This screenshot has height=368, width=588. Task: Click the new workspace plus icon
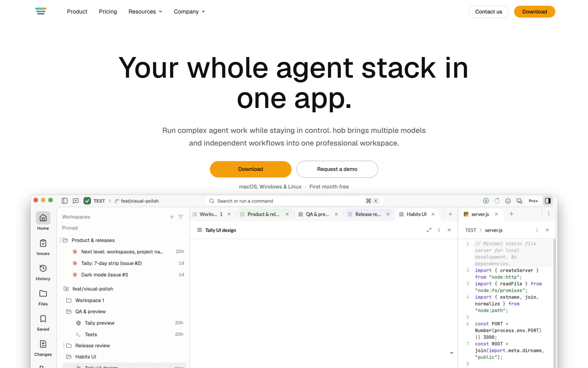click(171, 217)
